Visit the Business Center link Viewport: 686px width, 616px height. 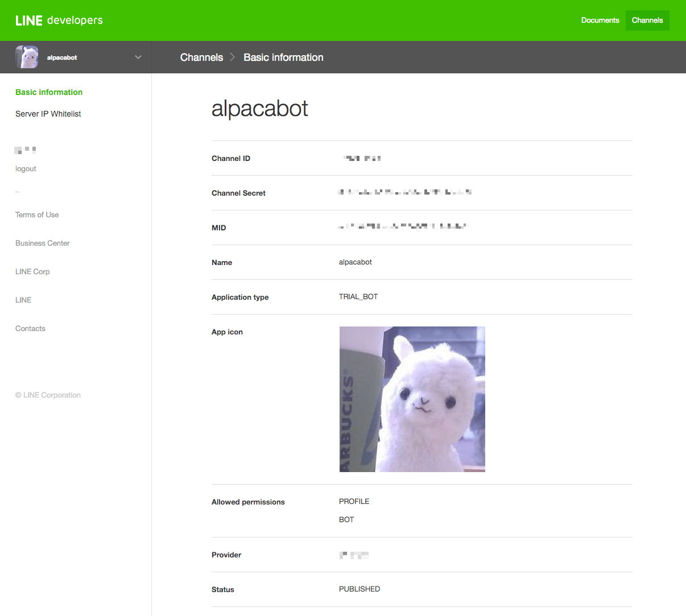(43, 243)
